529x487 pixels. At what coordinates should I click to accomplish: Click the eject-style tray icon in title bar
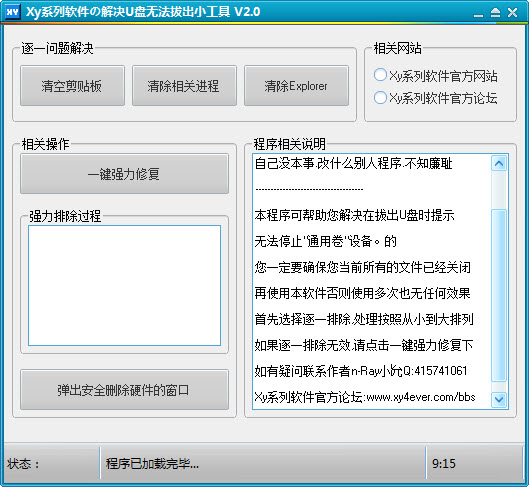pyautogui.click(x=495, y=12)
